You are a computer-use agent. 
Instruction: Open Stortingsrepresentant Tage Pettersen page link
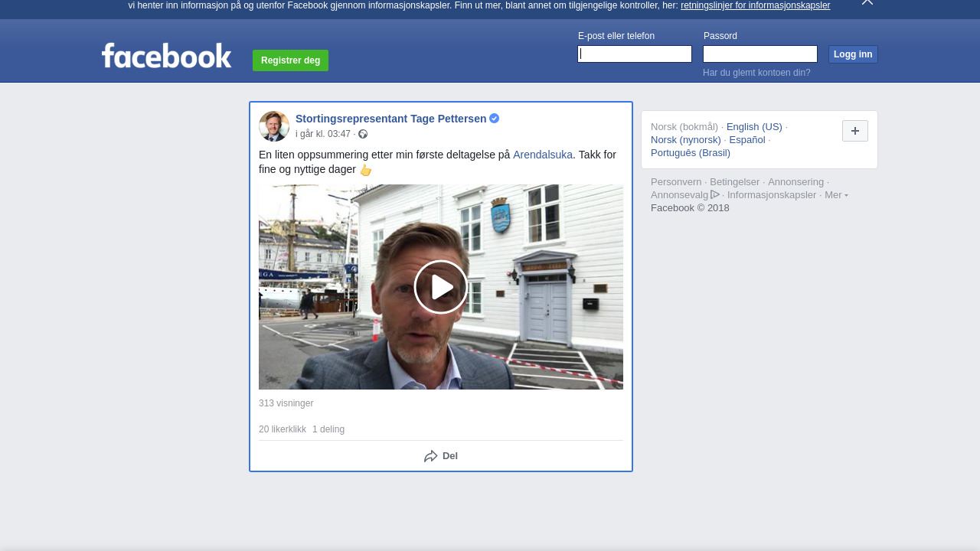[x=390, y=119]
